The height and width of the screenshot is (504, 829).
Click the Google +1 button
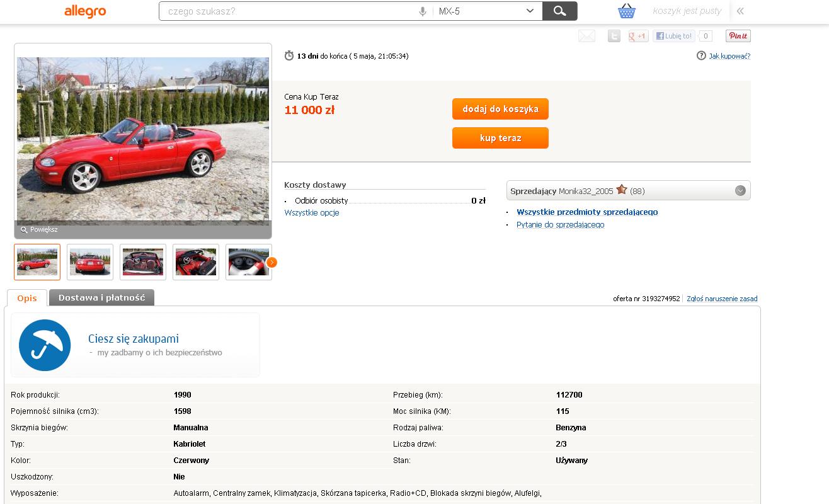638,36
